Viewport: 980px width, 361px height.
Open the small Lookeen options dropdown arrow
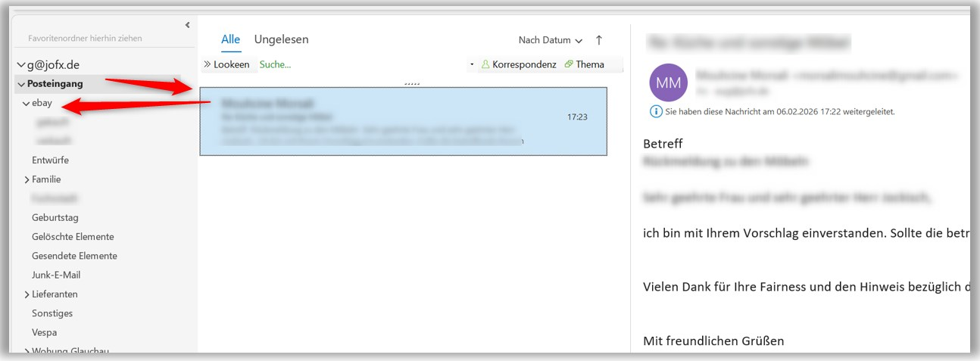point(472,64)
